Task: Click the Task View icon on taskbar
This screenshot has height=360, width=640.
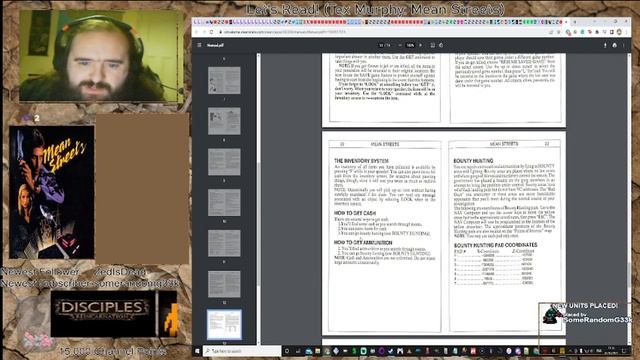Action: [x=298, y=351]
